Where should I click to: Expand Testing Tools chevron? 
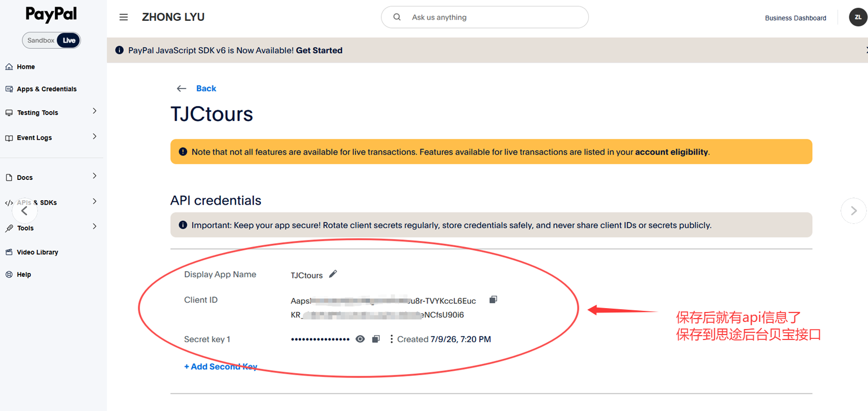95,111
